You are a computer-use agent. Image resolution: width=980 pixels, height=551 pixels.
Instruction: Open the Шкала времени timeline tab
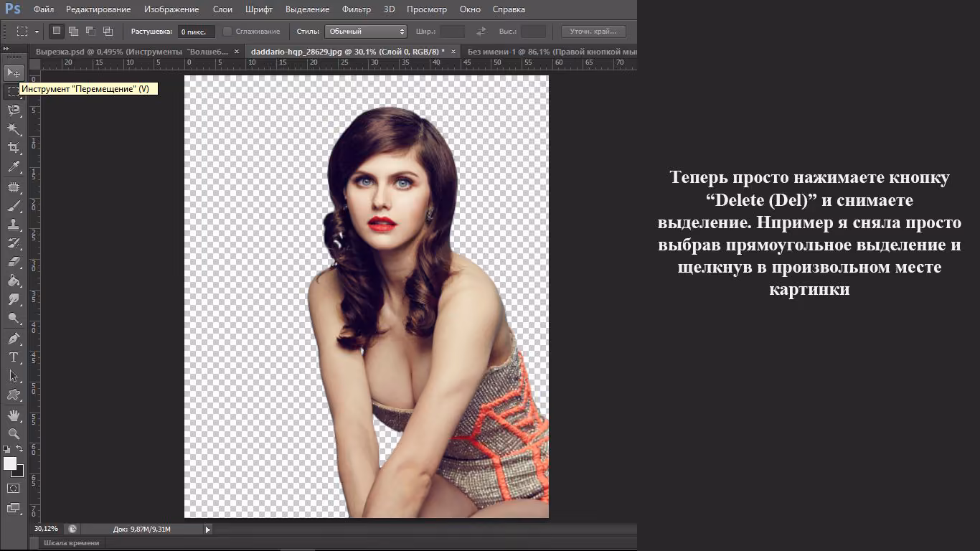(x=71, y=543)
